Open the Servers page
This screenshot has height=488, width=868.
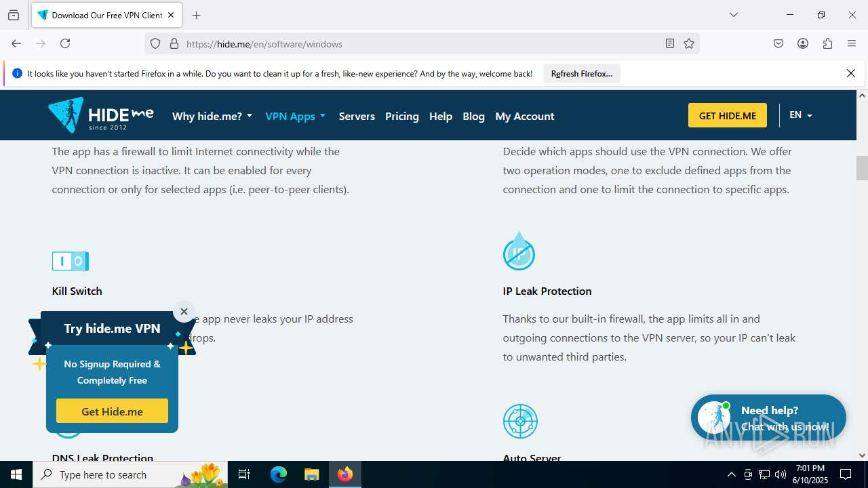(x=357, y=116)
